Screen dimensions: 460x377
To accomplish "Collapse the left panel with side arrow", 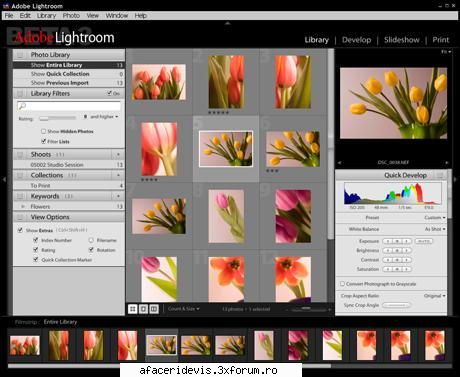I will pos(4,179).
